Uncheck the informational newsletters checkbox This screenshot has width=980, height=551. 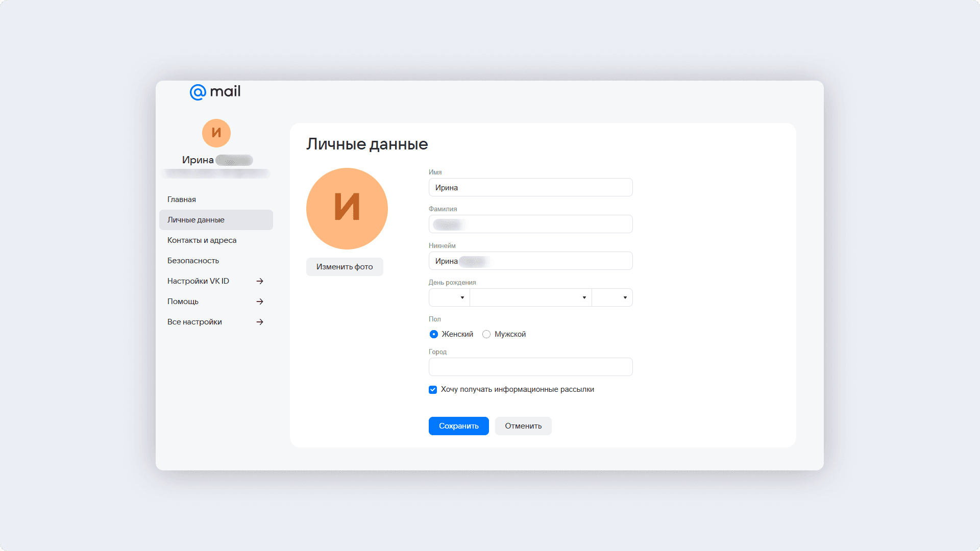[x=433, y=390]
